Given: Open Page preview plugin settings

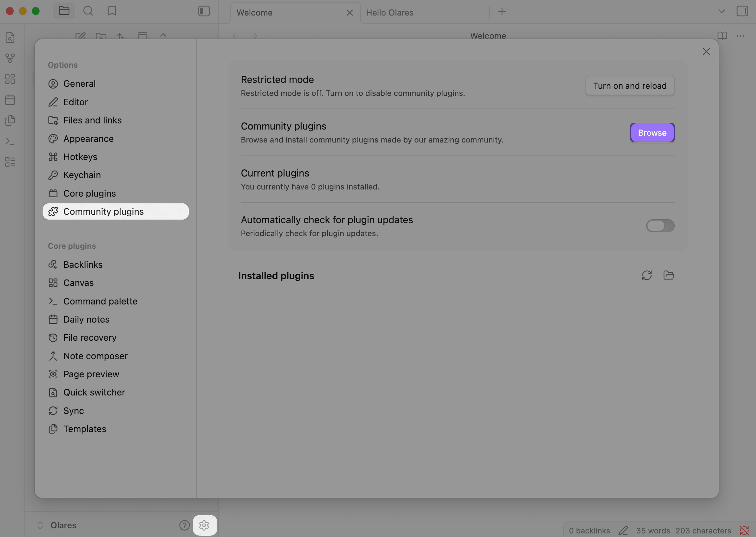Looking at the screenshot, I should pyautogui.click(x=116, y=374).
